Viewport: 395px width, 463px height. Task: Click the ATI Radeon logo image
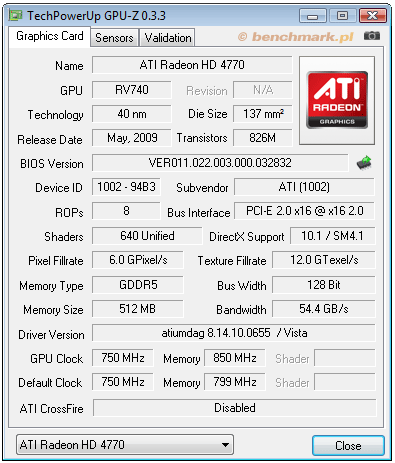click(x=337, y=100)
